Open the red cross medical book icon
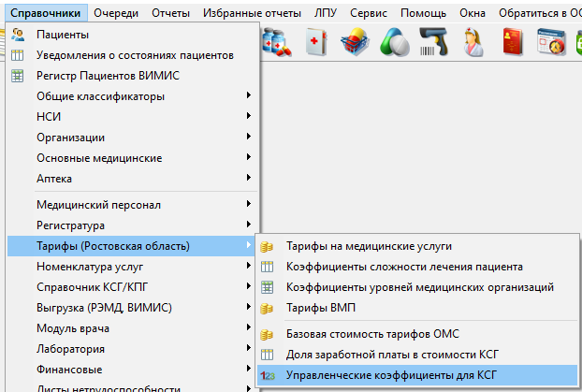582x392 pixels. coord(316,42)
